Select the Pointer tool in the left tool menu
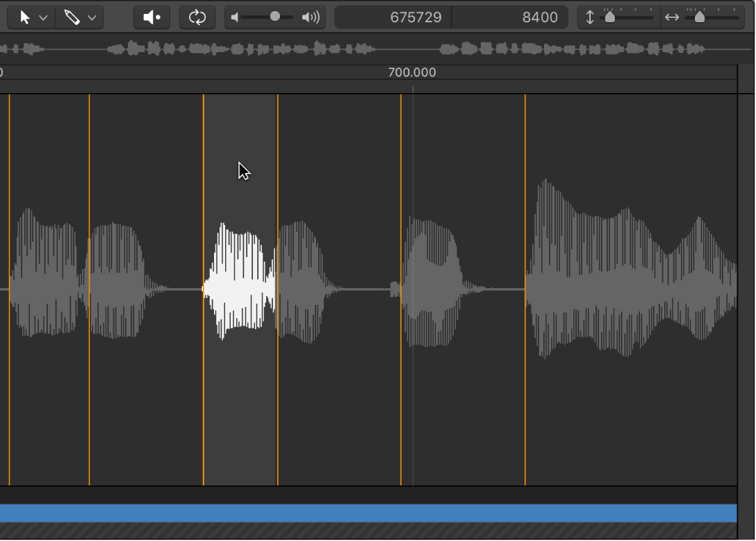 25,17
